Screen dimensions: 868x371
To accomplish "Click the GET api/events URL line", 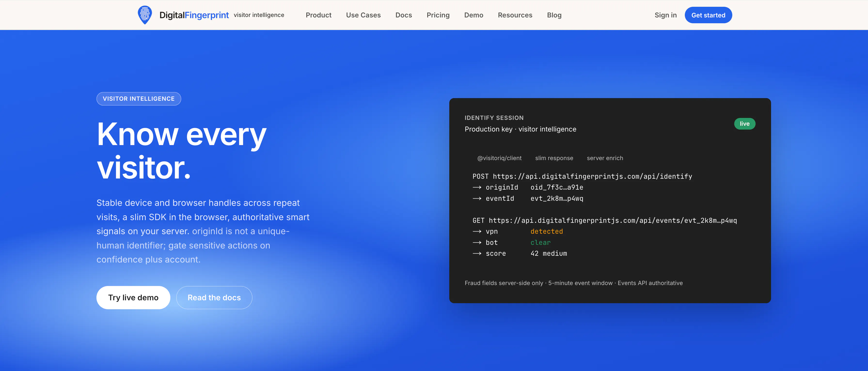I will pos(605,221).
